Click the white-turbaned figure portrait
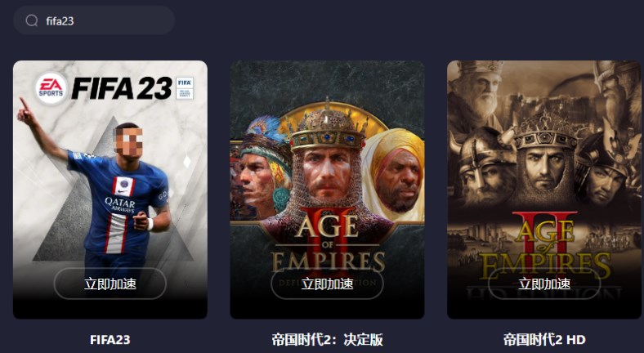Screen dimensions: 644x353 tap(394, 174)
